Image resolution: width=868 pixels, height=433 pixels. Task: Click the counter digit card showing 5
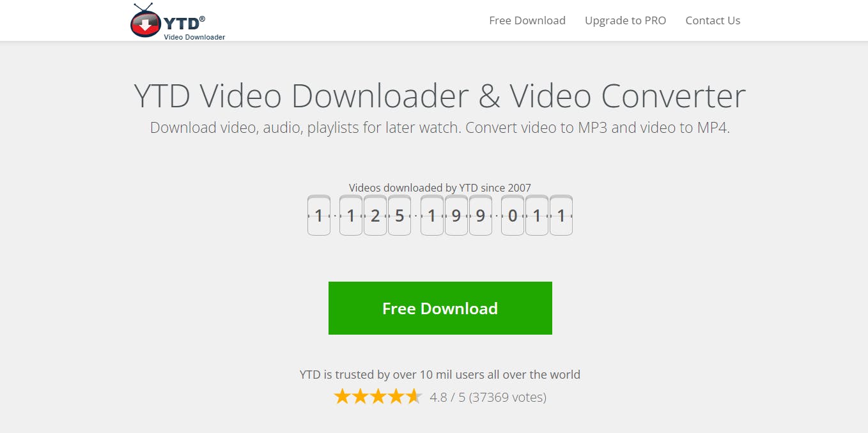pos(399,216)
